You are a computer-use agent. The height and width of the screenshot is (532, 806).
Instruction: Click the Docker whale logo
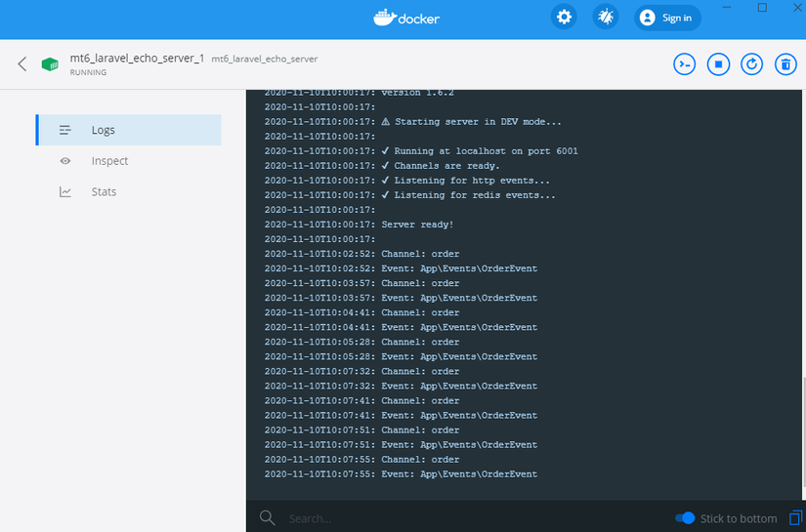point(406,18)
